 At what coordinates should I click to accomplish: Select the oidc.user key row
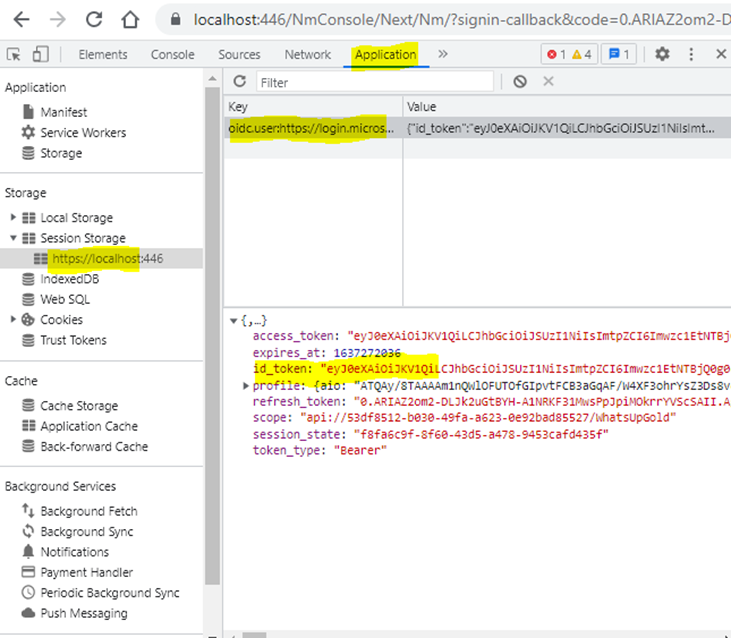[313, 128]
